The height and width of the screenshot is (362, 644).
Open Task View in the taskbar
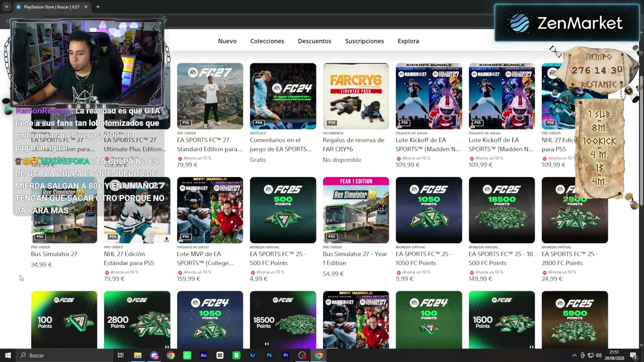click(x=121, y=355)
